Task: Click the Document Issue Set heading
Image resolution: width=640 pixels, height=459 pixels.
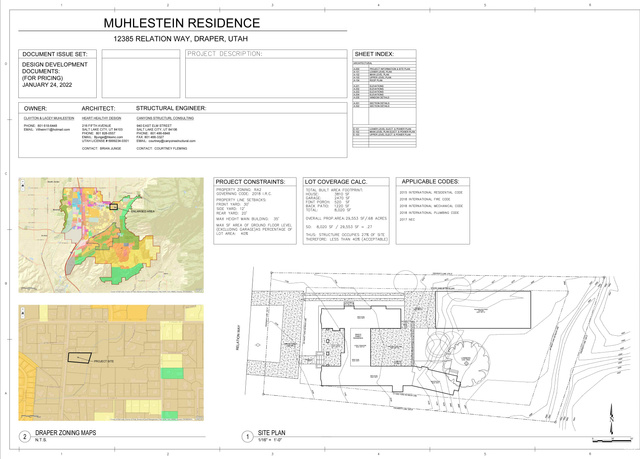Action: (x=55, y=54)
